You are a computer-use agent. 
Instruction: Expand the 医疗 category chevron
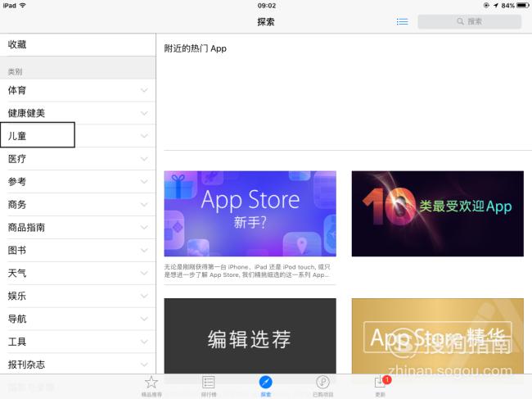tap(144, 159)
